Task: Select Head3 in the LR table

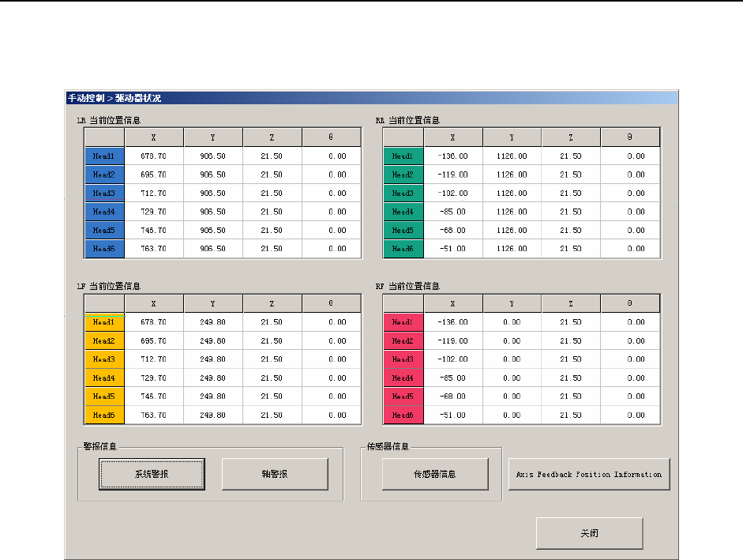Action: coord(104,193)
